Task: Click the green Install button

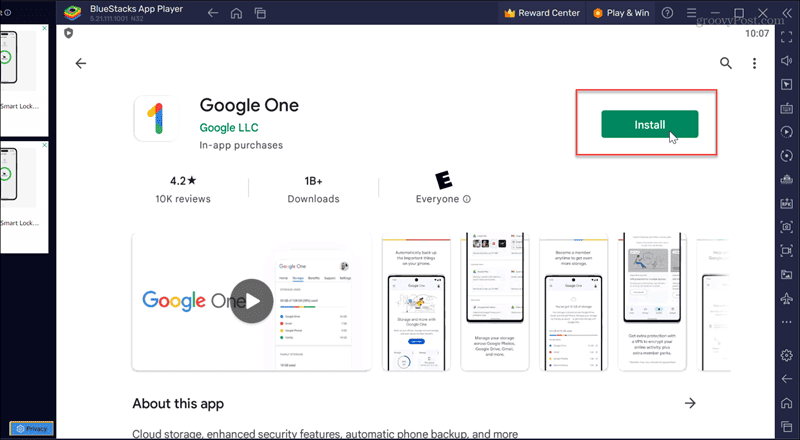Action: pyautogui.click(x=649, y=125)
